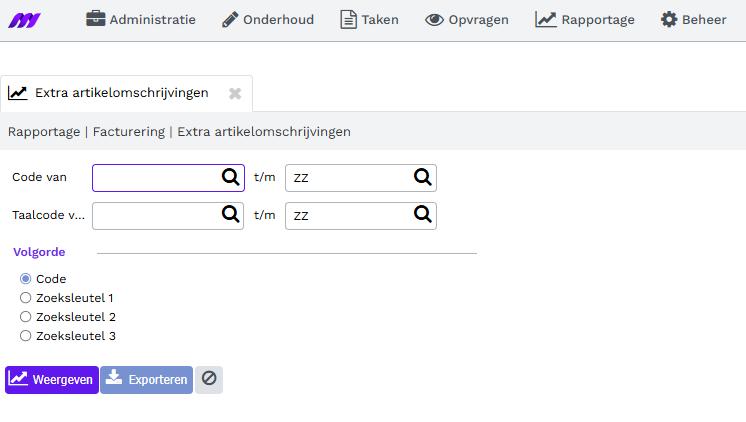Image resolution: width=746 pixels, height=422 pixels.
Task: Open the Rapportage menu
Action: coord(585,20)
